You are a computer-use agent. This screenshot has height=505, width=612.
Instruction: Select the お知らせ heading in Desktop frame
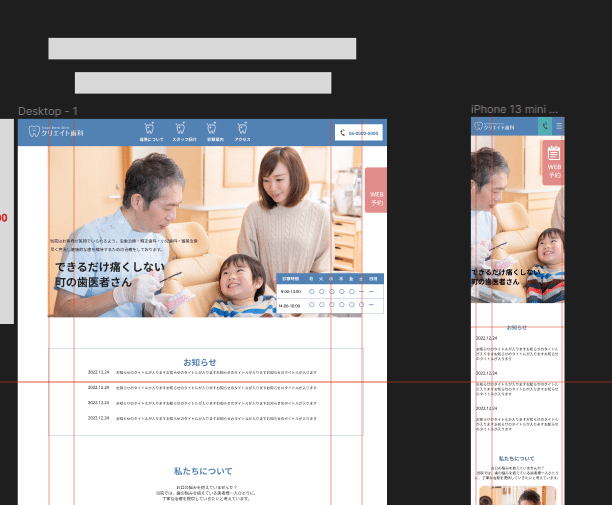point(200,362)
